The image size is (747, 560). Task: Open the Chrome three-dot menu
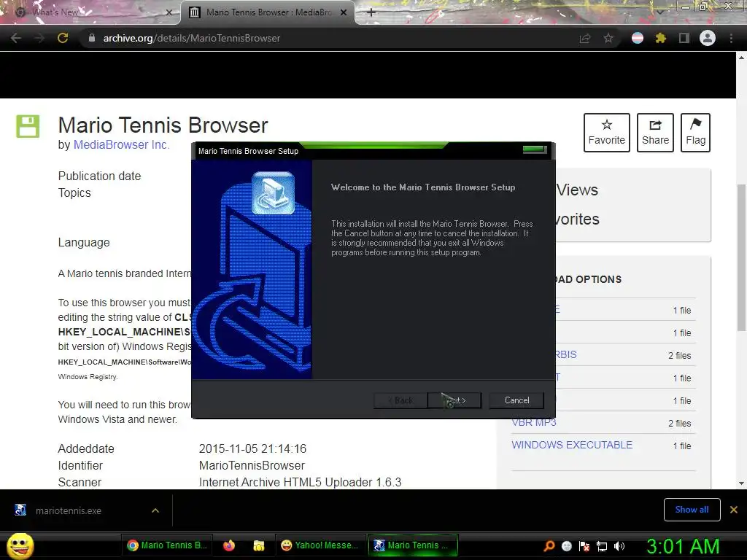(x=731, y=38)
